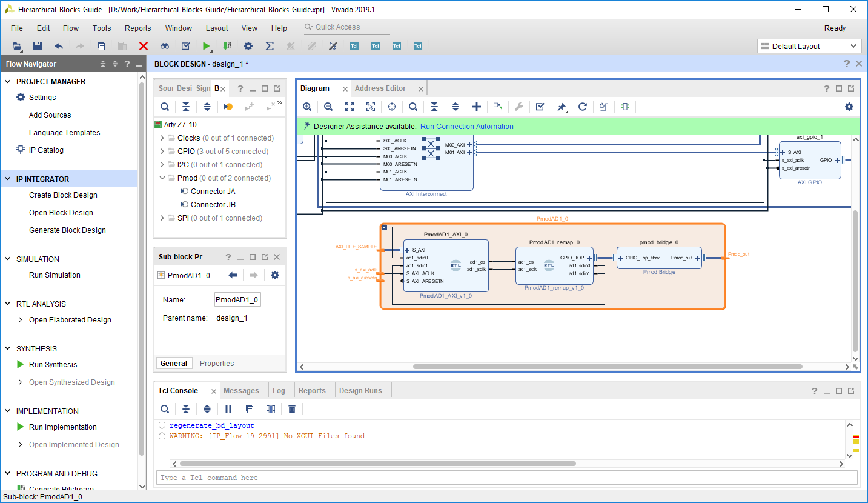Switch to the Messages tab
Screen dimensions: 868x503
pos(241,391)
